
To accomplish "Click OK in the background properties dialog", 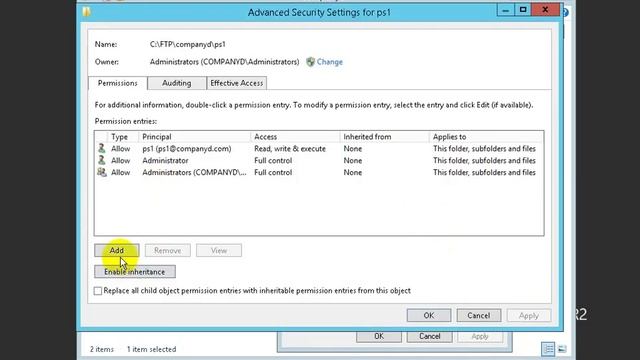I will 379,336.
